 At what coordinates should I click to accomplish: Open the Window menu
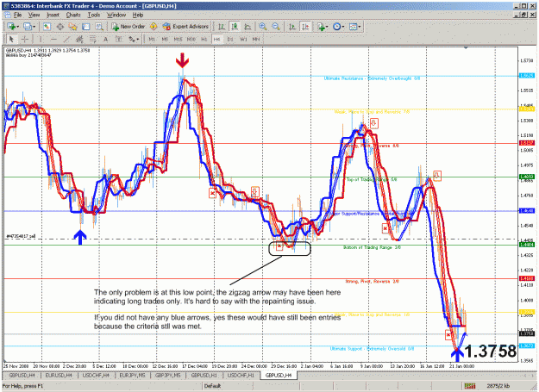116,15
